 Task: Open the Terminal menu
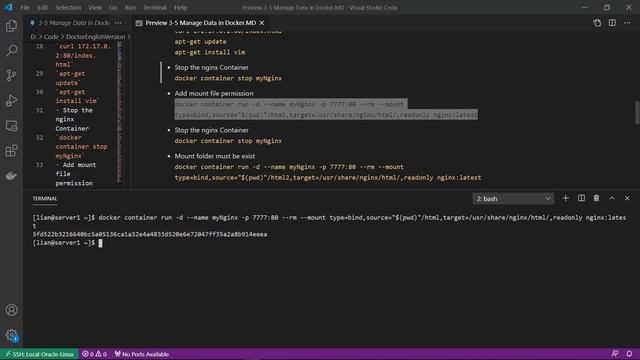155,7
